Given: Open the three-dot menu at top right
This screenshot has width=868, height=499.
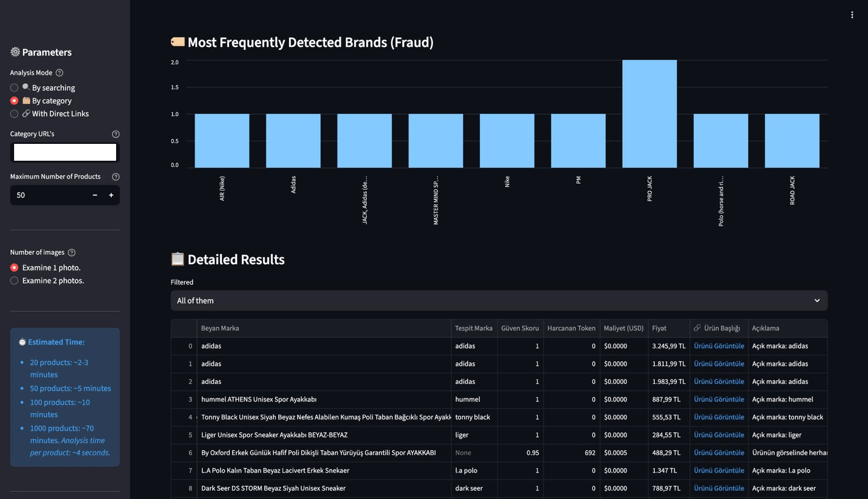Looking at the screenshot, I should click(x=852, y=15).
